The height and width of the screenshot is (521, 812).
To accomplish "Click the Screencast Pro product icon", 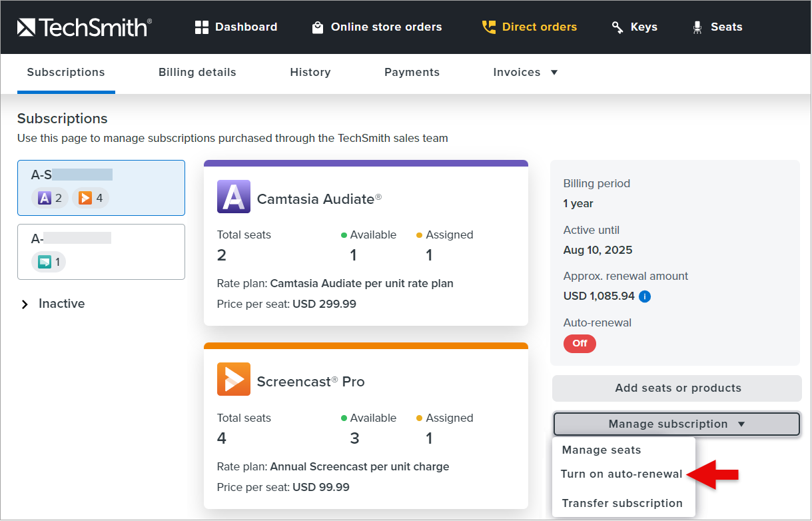I will pyautogui.click(x=234, y=379).
